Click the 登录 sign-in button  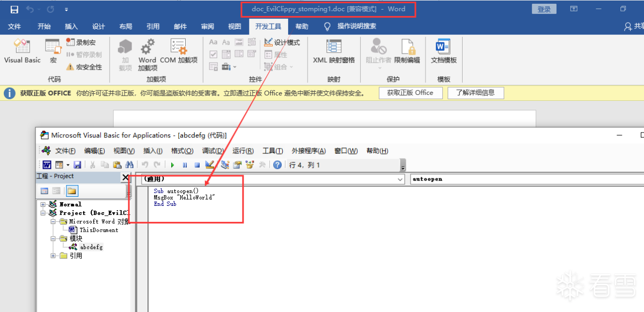[x=544, y=9]
